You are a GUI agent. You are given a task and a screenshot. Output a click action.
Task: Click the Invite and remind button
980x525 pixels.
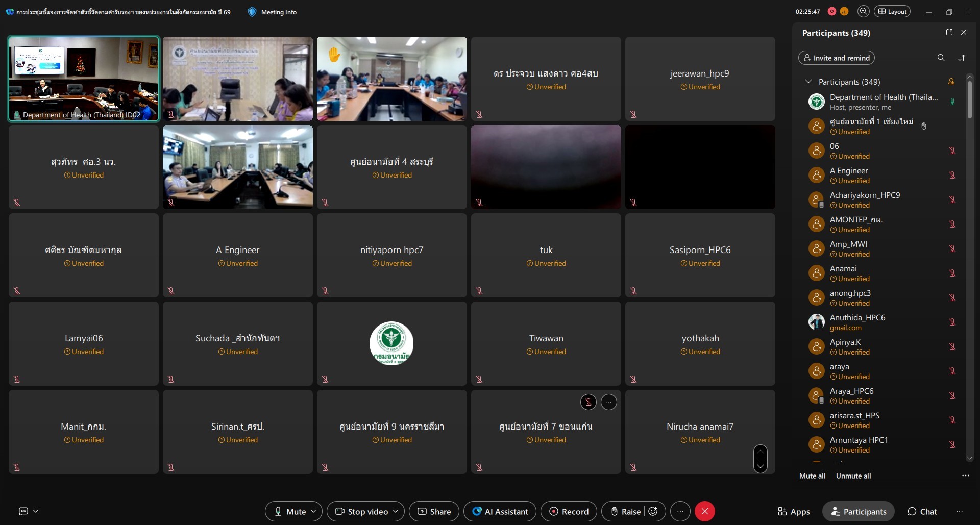click(836, 58)
